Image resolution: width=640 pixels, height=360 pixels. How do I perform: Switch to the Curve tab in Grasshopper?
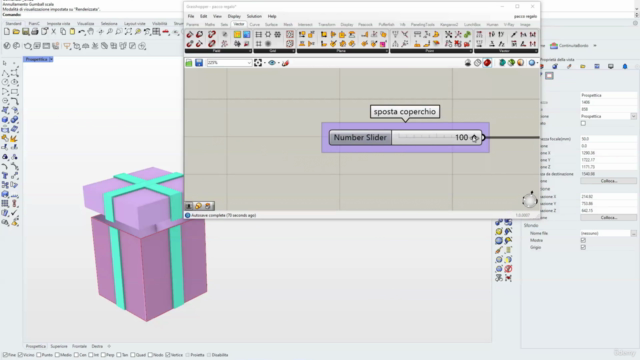pos(254,25)
